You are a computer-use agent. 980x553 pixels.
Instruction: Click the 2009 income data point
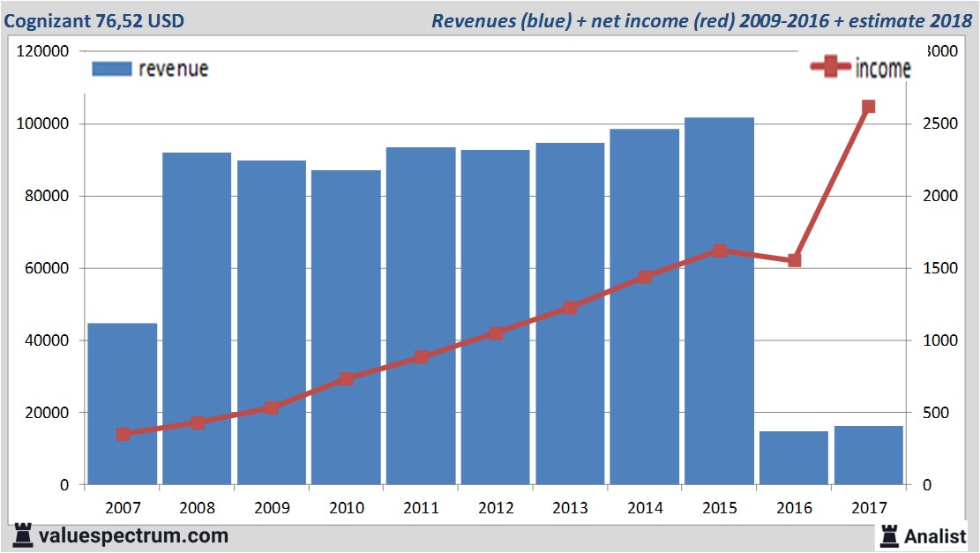[272, 408]
